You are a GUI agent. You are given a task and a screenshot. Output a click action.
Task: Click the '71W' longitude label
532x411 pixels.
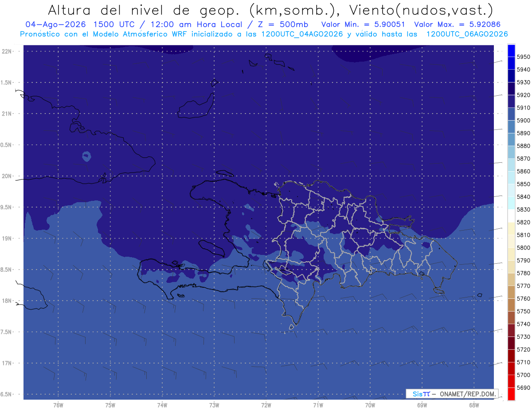pos(318,405)
